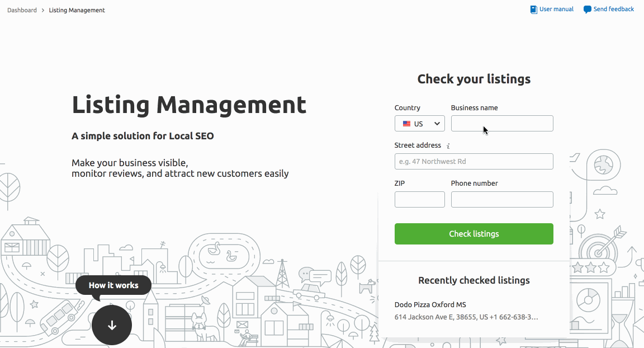This screenshot has width=644, height=348.
Task: Open the Dodo Pizza Oxford MS listing
Action: point(430,305)
